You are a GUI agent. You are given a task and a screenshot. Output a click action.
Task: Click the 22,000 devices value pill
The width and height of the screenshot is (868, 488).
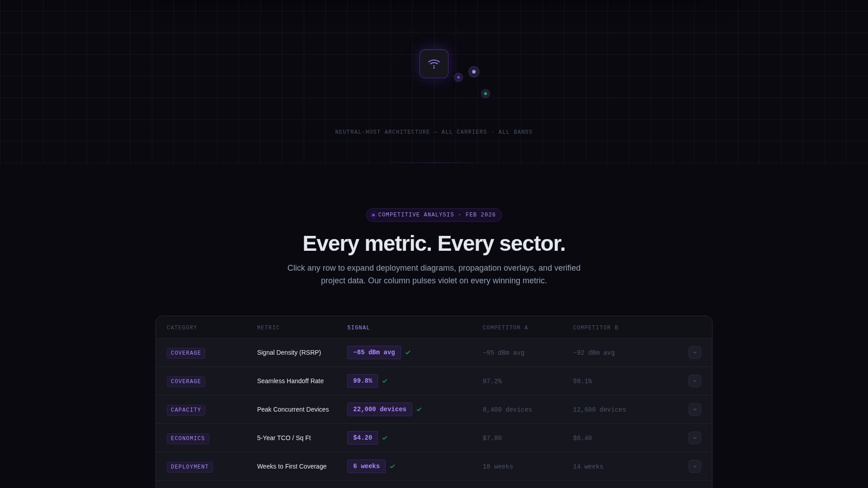click(379, 409)
